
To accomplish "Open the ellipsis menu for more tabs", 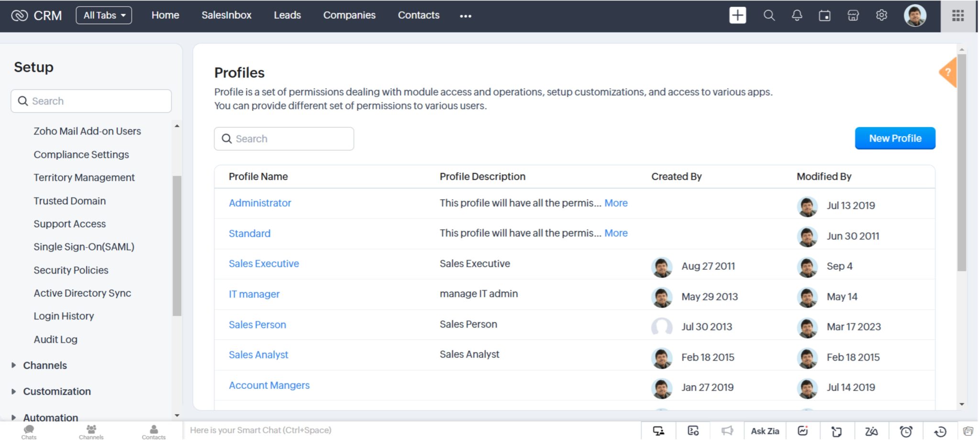I will (465, 16).
